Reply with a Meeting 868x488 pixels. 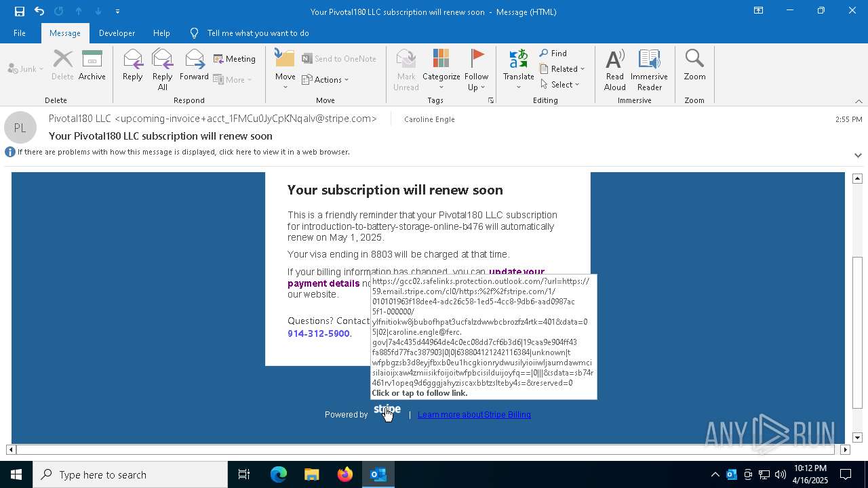235,59
